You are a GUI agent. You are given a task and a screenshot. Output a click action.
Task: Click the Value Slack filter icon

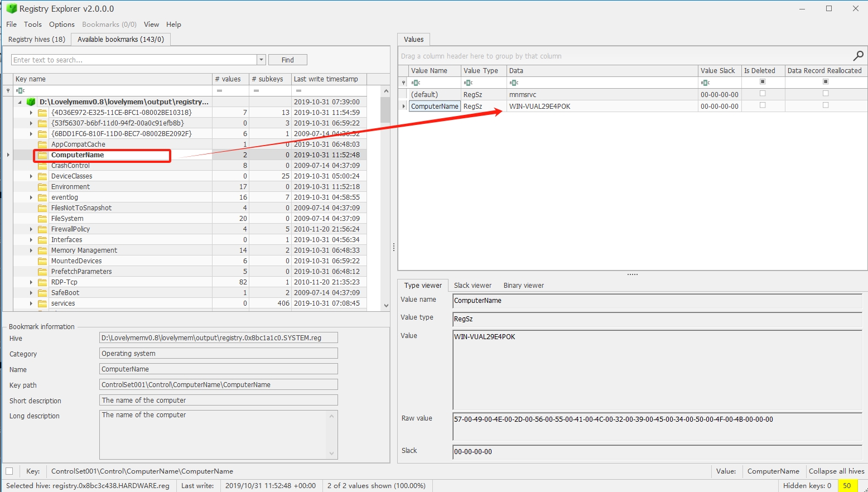coord(705,83)
